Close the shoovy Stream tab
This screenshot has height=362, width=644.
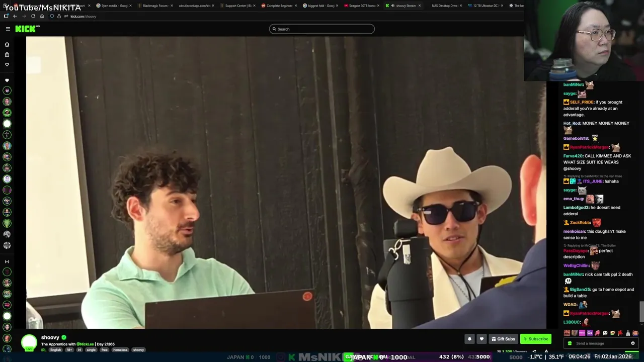[x=420, y=6]
